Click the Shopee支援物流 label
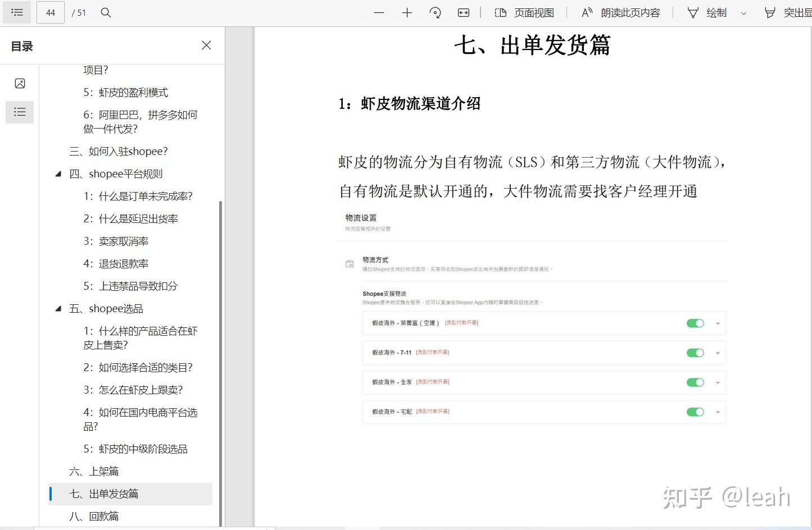 point(384,294)
